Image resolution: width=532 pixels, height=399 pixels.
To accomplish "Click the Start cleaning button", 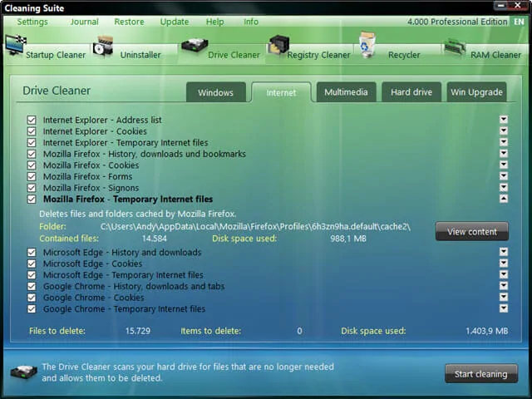I will pyautogui.click(x=481, y=373).
